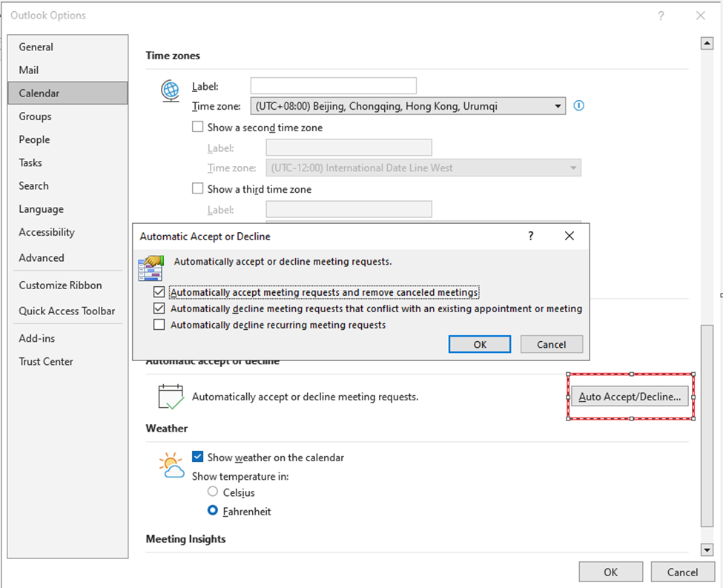Select Fahrenheit temperature option
723x588 pixels.
pos(213,511)
